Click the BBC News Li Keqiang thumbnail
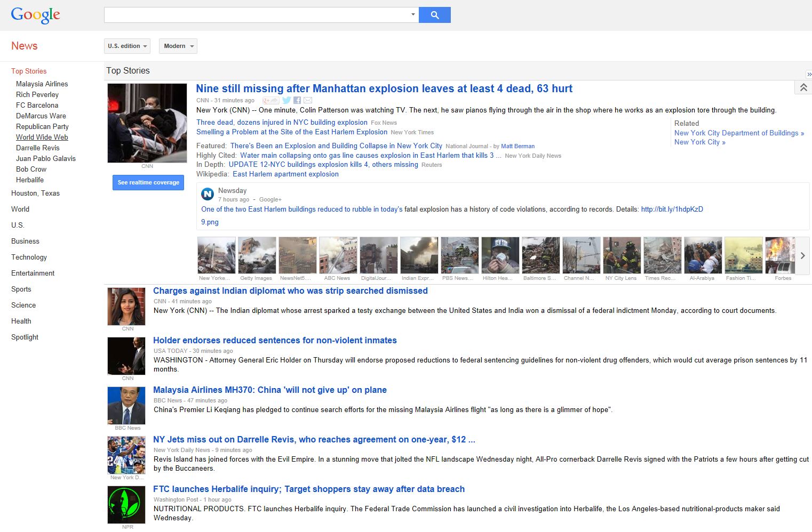Viewport: 812px width, 532px height. pos(126,406)
